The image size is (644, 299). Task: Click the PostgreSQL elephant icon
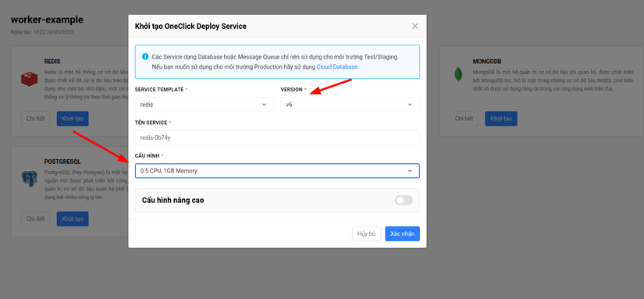(29, 179)
